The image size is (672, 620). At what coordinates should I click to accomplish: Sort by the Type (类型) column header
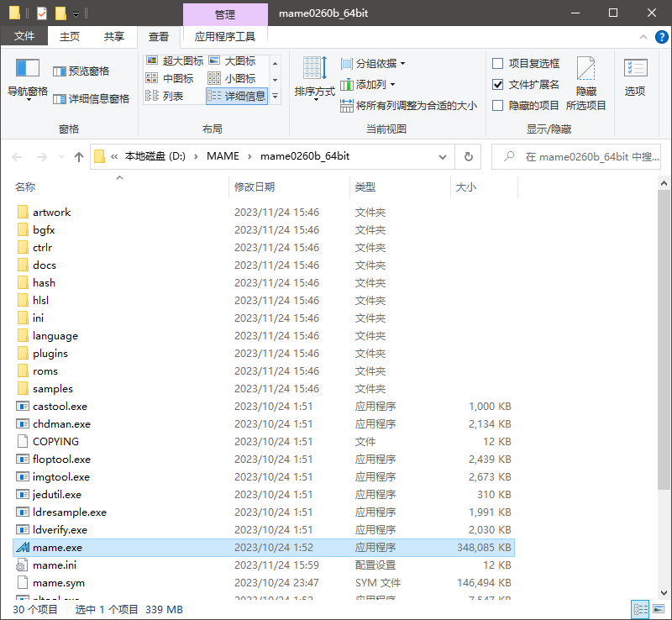[365, 187]
